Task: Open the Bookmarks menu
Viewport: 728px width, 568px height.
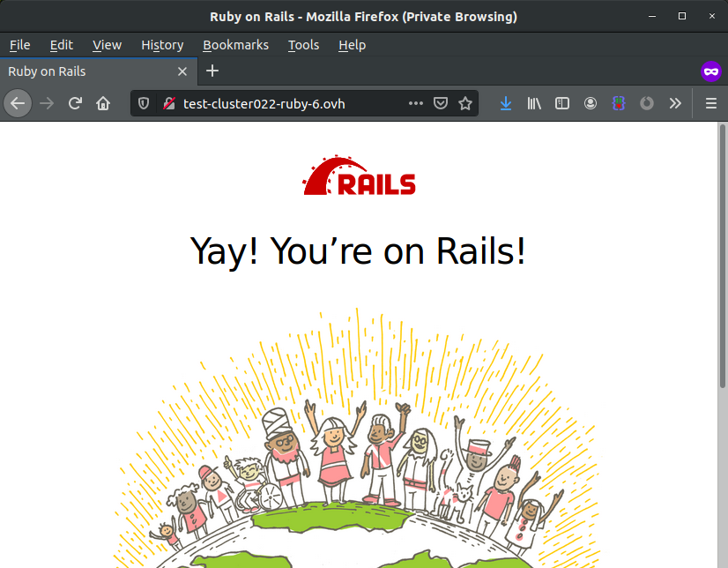Action: click(x=235, y=45)
